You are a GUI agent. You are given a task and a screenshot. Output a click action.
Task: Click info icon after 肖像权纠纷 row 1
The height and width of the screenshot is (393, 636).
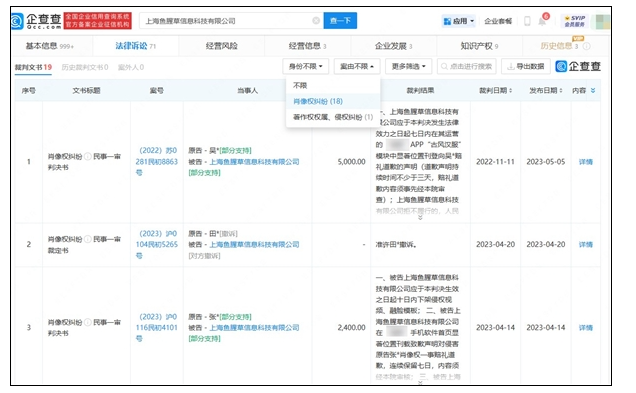click(x=88, y=157)
